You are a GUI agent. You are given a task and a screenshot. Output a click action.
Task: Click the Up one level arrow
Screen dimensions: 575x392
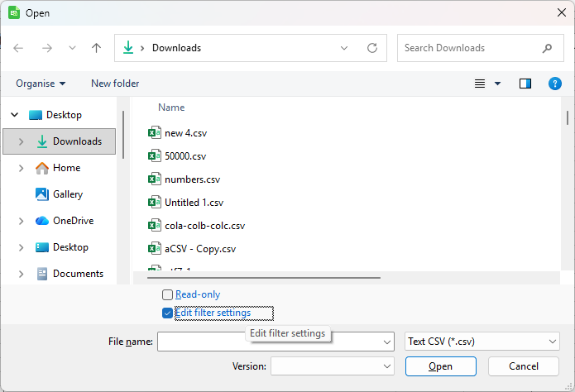pos(96,48)
